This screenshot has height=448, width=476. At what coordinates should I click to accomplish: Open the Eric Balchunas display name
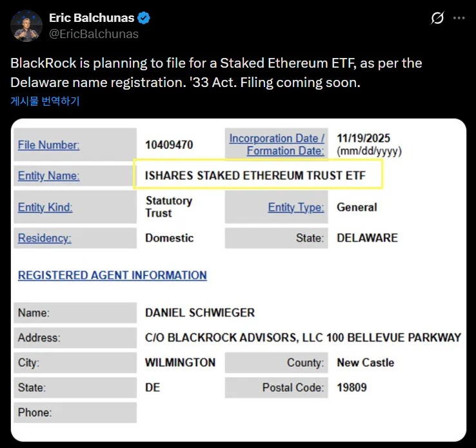pos(92,19)
